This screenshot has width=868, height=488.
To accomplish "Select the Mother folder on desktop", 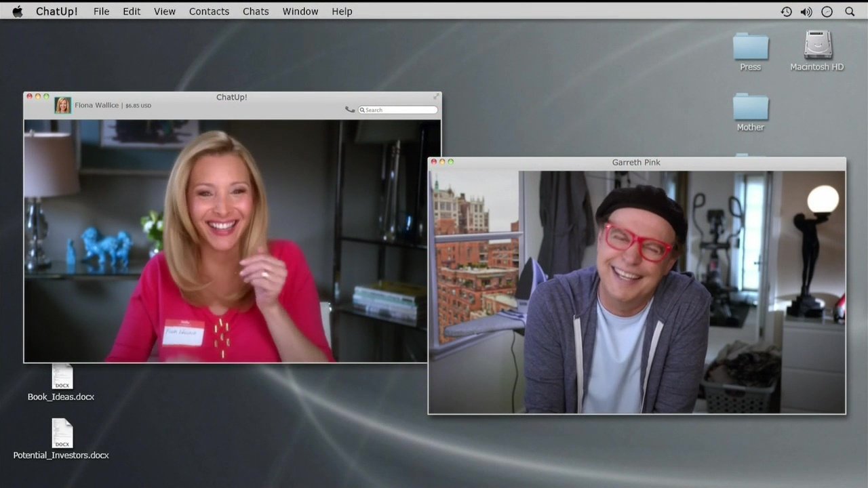I will coord(750,108).
